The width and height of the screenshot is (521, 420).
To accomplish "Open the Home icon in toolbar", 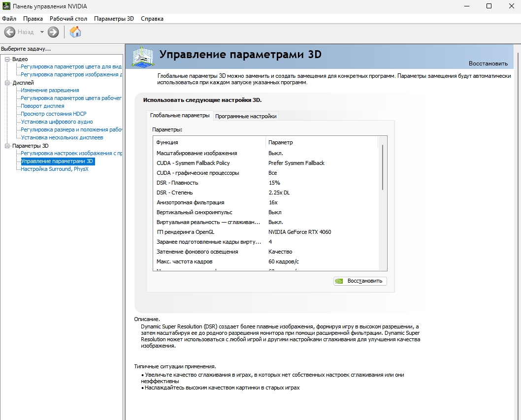I will 75,32.
